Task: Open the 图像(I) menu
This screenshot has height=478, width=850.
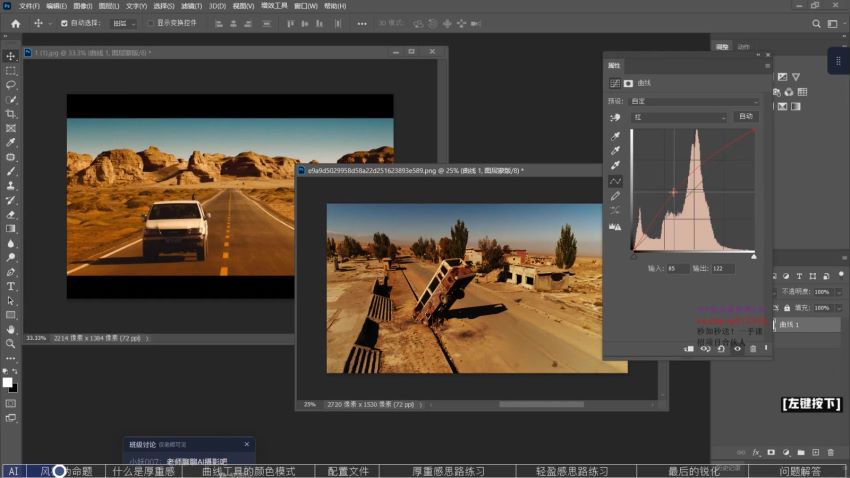Action: point(82,6)
